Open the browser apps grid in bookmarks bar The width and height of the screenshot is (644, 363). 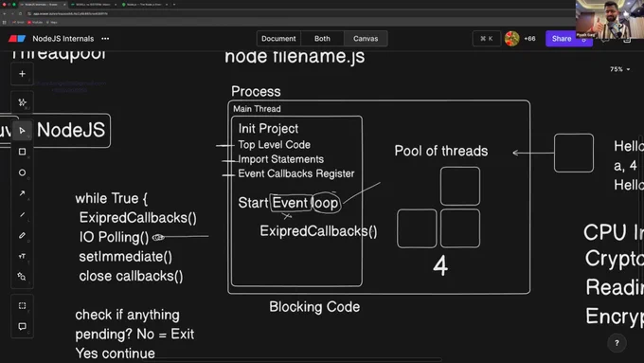[5, 22]
